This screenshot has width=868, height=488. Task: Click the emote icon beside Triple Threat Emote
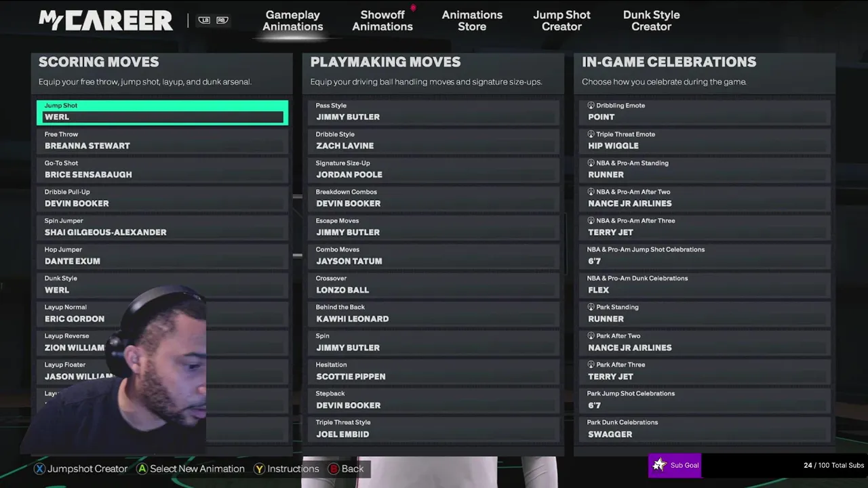591,134
